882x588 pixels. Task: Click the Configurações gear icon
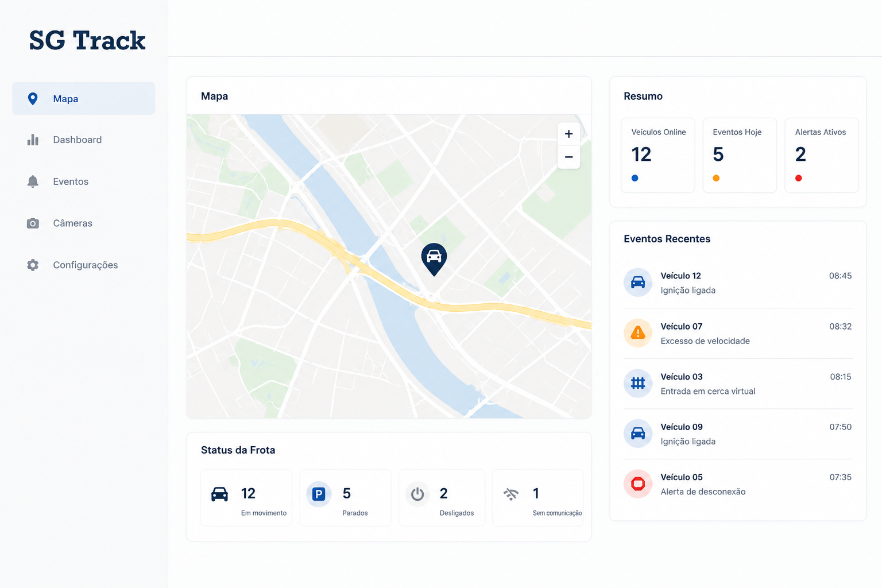click(x=33, y=265)
